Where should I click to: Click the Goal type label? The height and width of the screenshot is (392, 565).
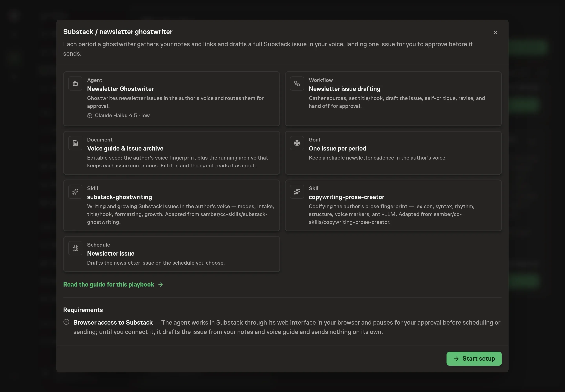point(314,140)
